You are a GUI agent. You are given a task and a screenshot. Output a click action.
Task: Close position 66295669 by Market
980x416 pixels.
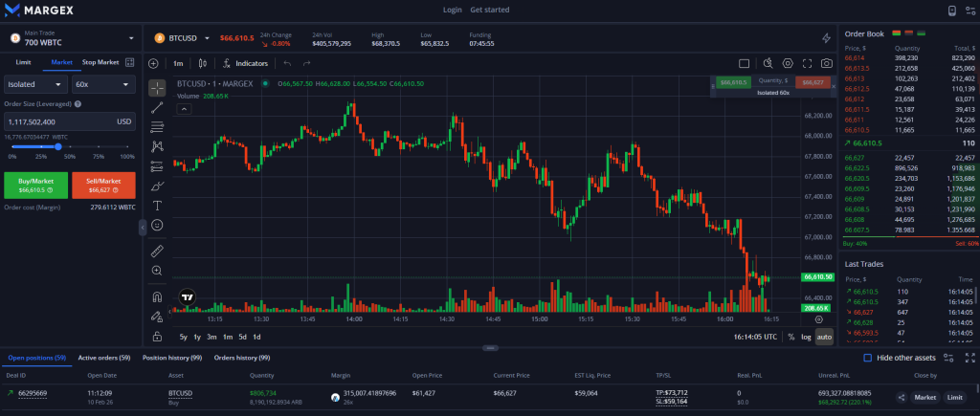point(925,397)
